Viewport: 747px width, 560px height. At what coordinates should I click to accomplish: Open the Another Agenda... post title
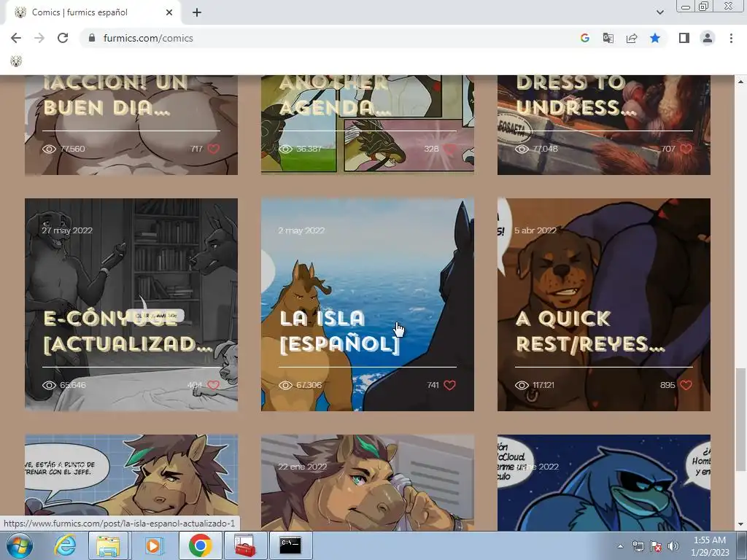coord(335,96)
